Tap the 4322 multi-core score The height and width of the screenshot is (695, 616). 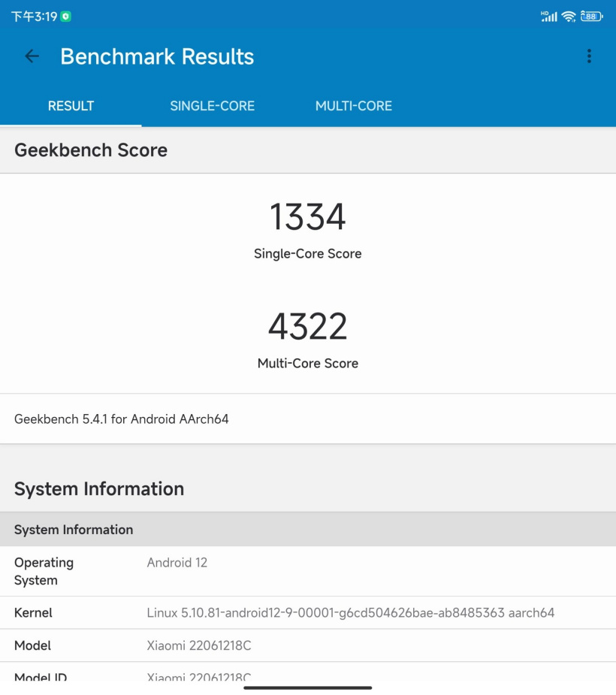pyautogui.click(x=307, y=327)
